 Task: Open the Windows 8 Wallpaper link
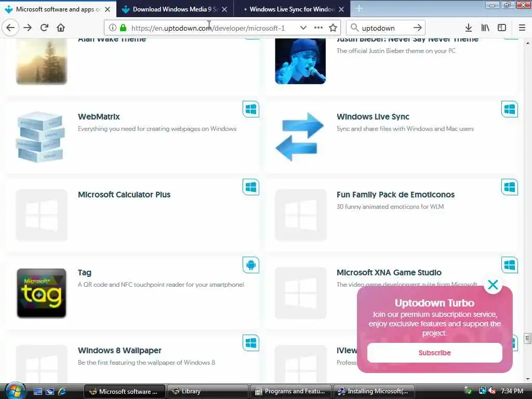119,351
